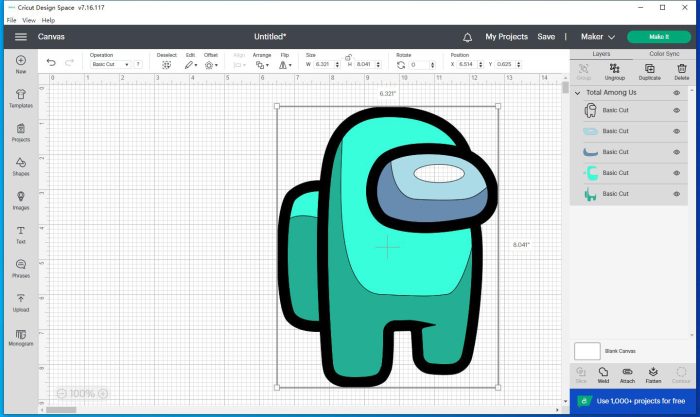Click the Ungroup icon
Viewport: 700px width, 417px height.
tap(615, 71)
